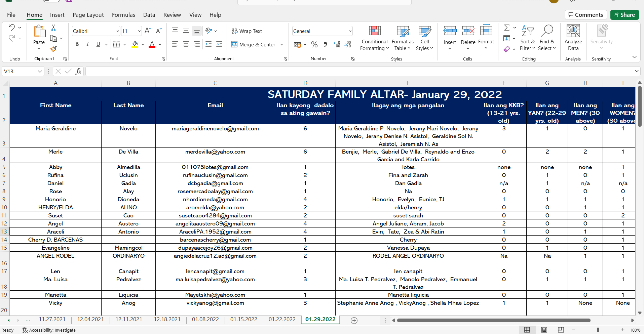
Task: Click Decrease Decimal icon
Action: pos(348,44)
